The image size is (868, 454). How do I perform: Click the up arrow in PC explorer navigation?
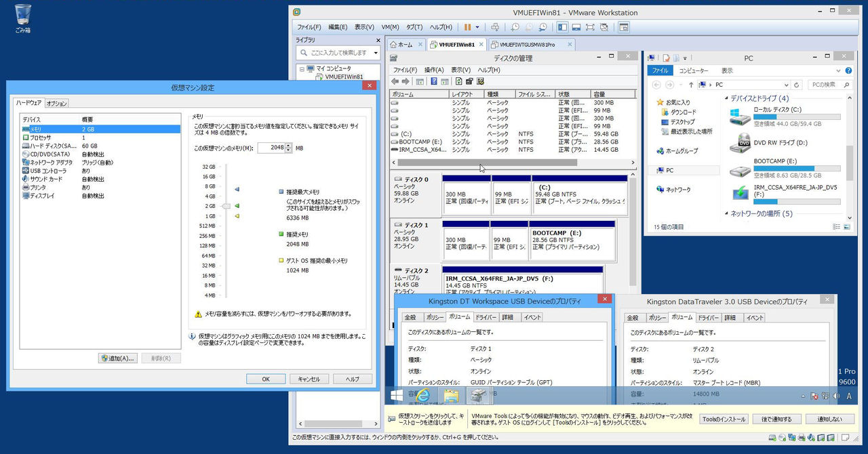[x=692, y=85]
